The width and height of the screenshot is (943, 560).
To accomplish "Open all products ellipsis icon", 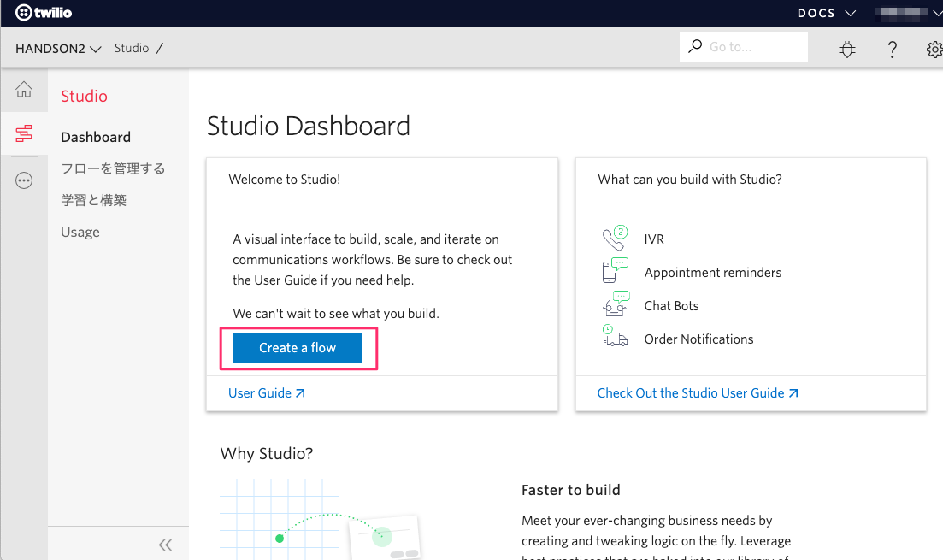I will (24, 180).
